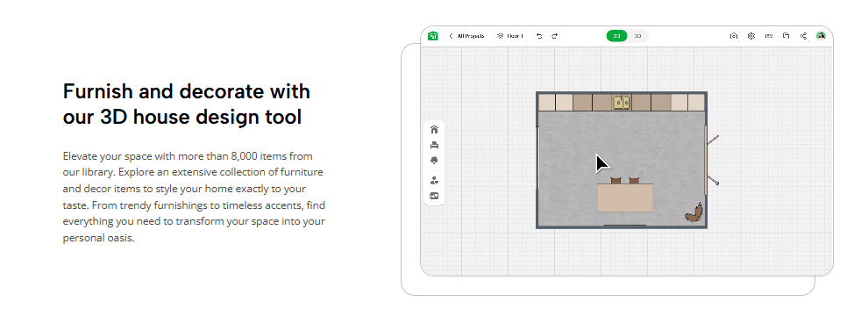Viewport: 868px width, 316px height.
Task: Undo the last action
Action: 539,36
